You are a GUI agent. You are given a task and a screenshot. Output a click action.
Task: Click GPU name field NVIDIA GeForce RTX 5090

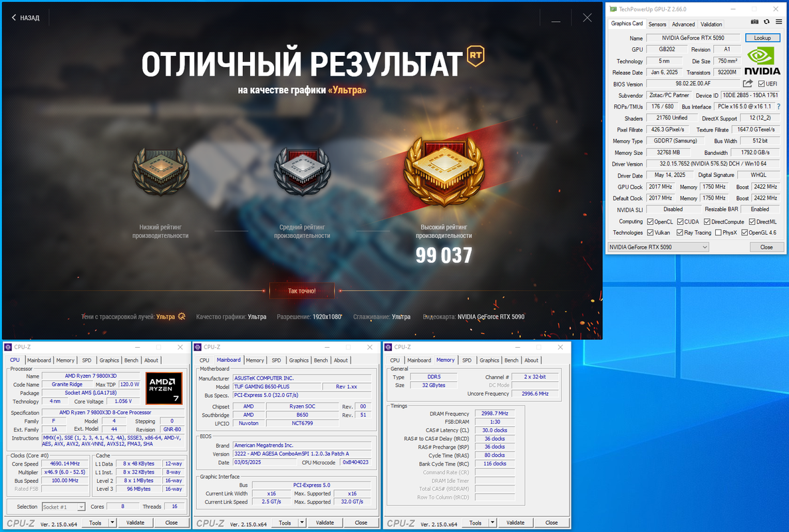point(693,38)
